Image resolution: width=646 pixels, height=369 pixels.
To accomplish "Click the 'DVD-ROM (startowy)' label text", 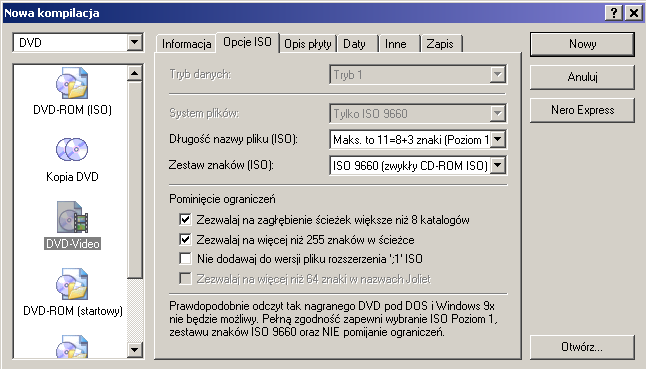I will [73, 311].
